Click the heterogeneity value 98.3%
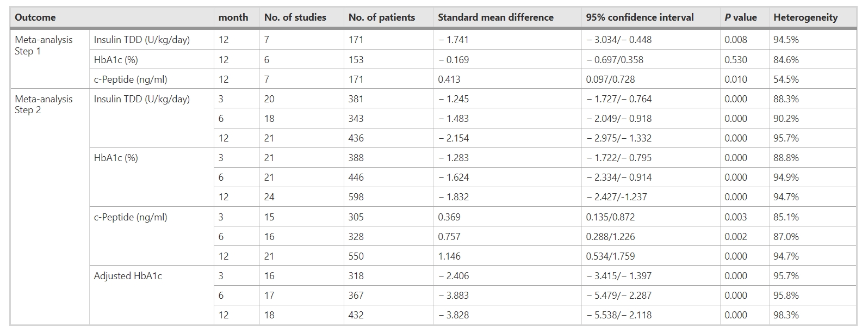868x332 pixels. [786, 315]
